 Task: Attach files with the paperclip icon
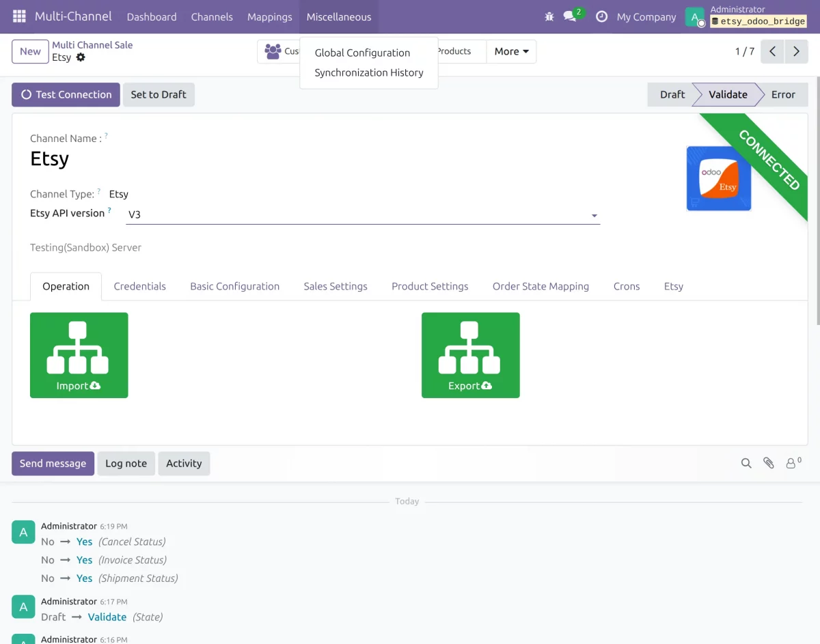click(769, 463)
